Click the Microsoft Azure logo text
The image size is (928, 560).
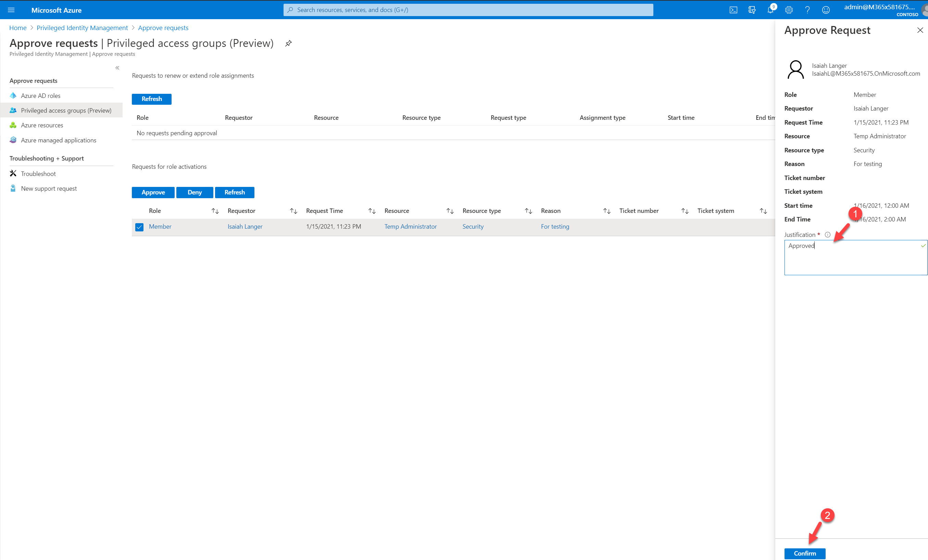57,10
